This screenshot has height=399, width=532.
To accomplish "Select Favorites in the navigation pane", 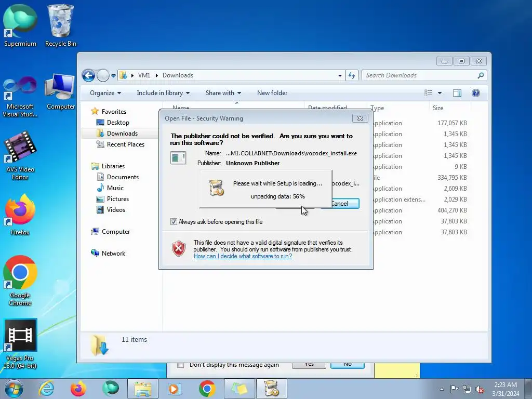I will pyautogui.click(x=114, y=112).
